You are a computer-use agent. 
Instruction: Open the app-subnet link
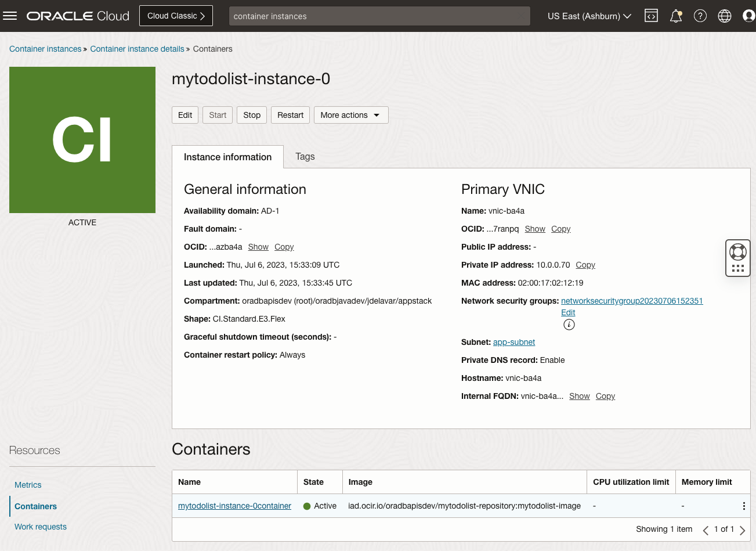tap(514, 342)
